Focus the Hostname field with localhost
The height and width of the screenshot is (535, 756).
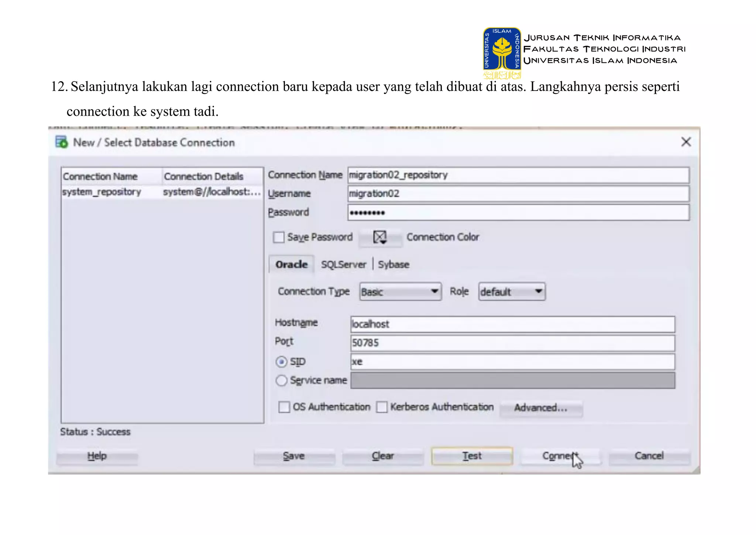(x=513, y=324)
